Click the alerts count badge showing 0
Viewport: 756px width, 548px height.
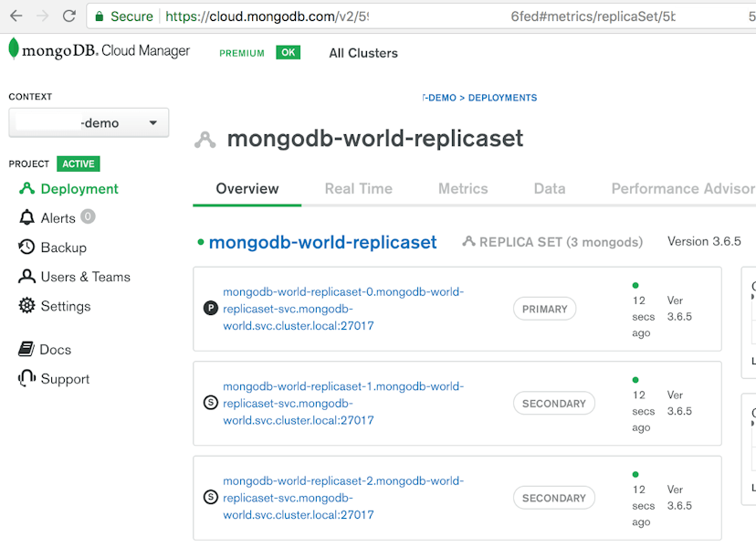click(88, 216)
